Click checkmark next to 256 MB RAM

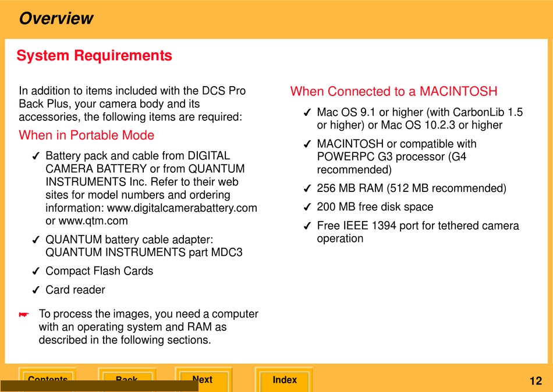[307, 189]
